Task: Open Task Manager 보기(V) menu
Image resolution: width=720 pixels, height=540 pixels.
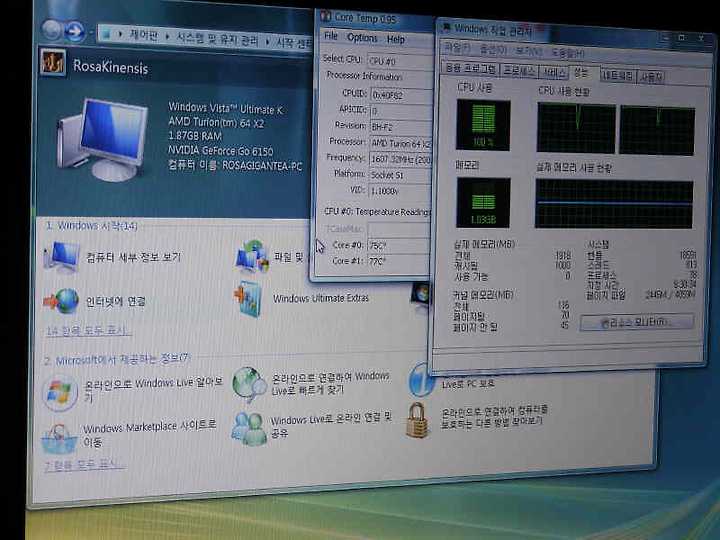Action: 529,51
